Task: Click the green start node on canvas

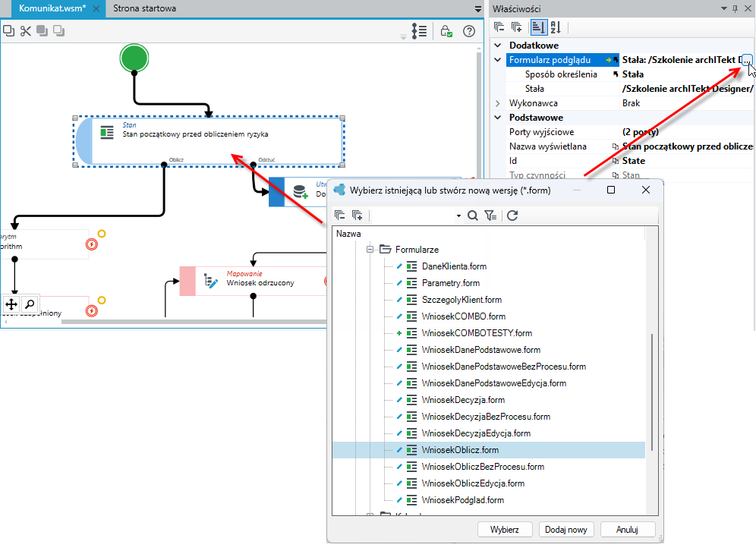Action: point(134,58)
